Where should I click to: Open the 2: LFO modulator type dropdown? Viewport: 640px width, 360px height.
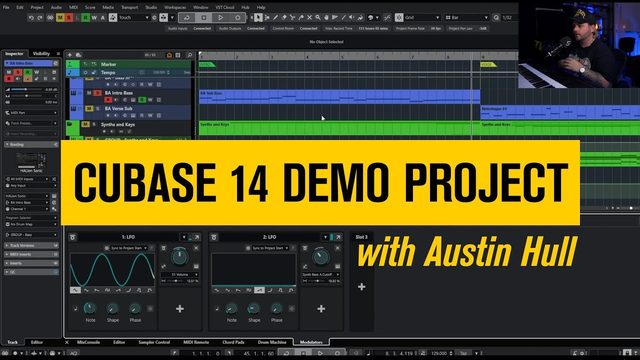[325, 237]
